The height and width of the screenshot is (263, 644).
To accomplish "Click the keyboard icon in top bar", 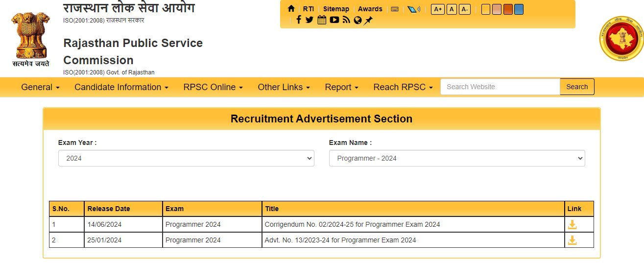I will click(395, 9).
